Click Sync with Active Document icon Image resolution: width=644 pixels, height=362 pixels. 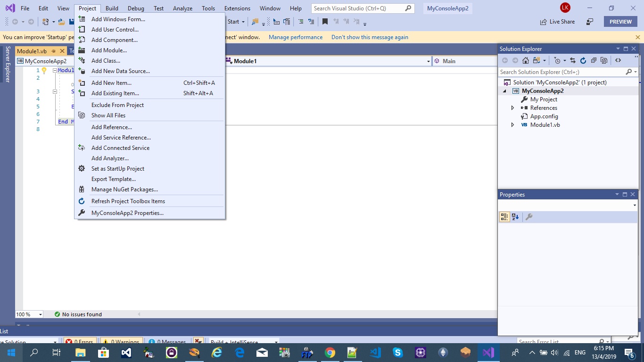click(572, 60)
